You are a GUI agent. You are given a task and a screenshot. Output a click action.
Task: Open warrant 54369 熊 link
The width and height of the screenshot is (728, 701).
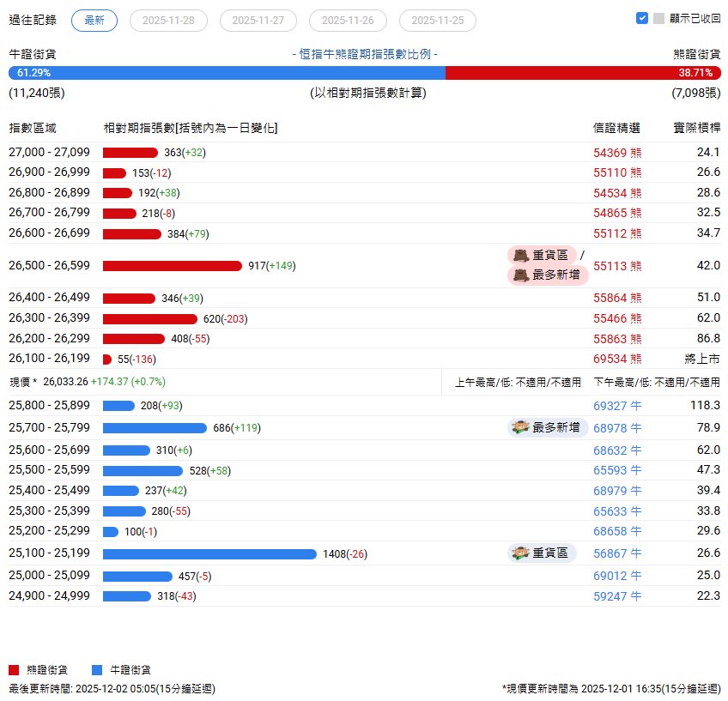click(617, 153)
